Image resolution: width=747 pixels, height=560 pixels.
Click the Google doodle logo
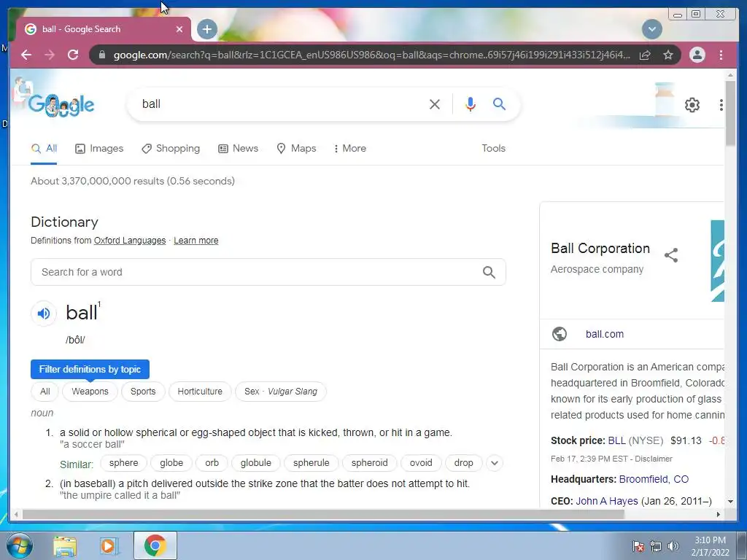(60, 104)
